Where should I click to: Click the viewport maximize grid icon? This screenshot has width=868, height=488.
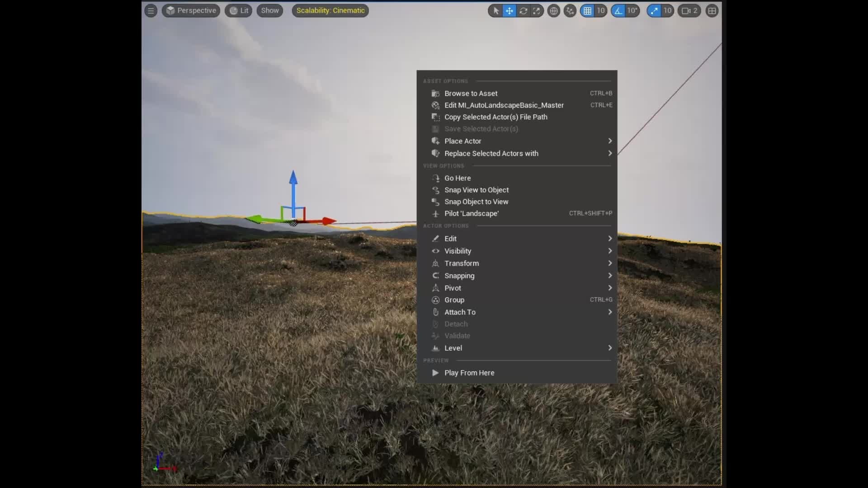pos(712,10)
